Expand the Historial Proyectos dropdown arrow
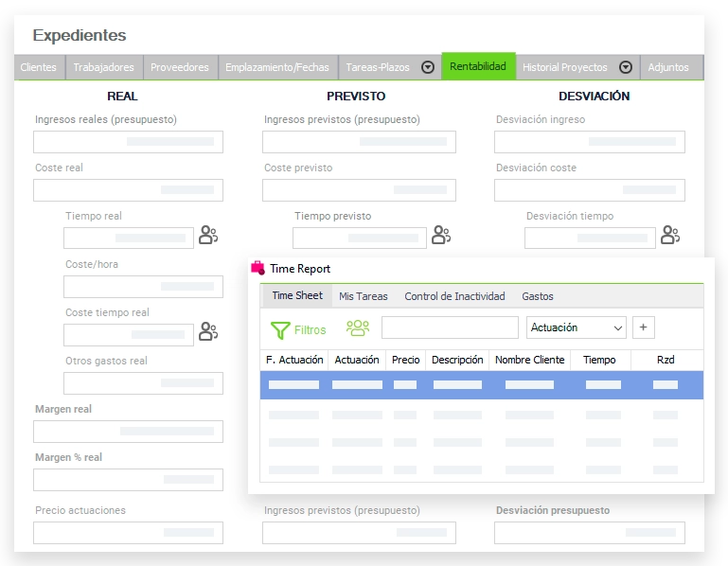Viewport: 728px width, 566px height. coord(626,67)
